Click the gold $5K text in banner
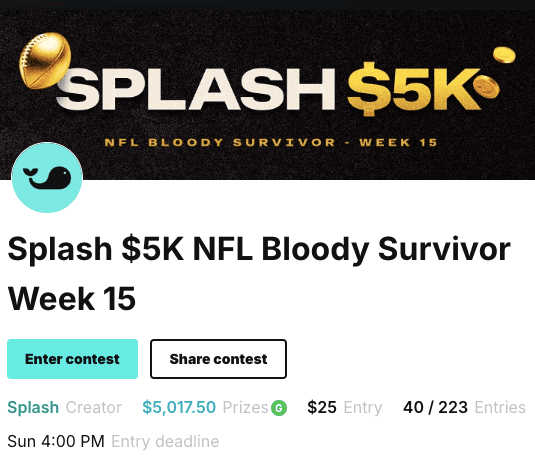Image resolution: width=535 pixels, height=466 pixels. 414,89
